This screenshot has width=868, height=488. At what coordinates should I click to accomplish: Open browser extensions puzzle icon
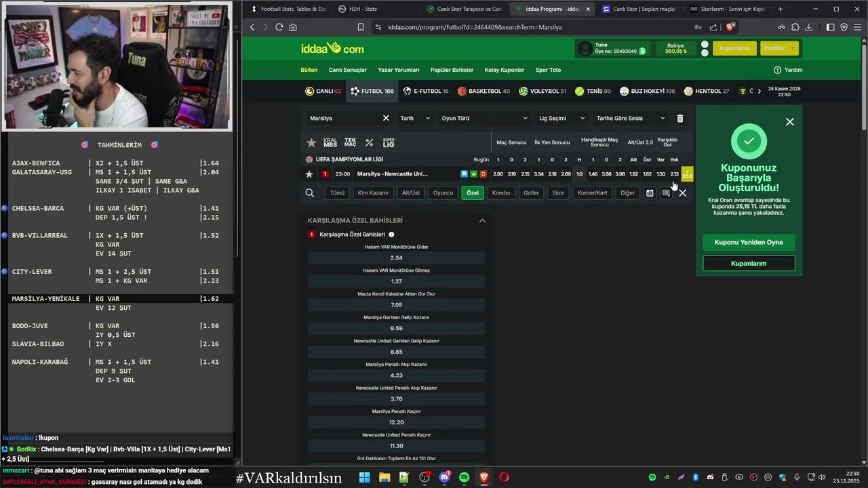click(x=795, y=27)
